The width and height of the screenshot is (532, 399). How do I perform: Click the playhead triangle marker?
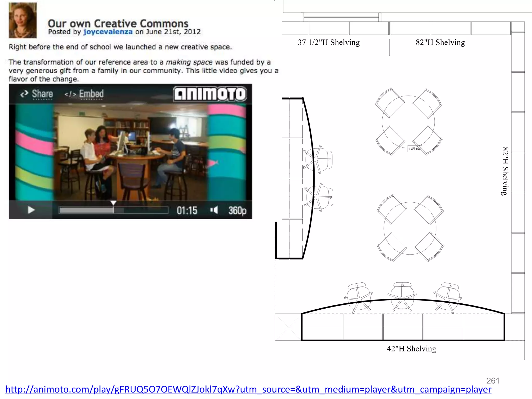point(113,203)
